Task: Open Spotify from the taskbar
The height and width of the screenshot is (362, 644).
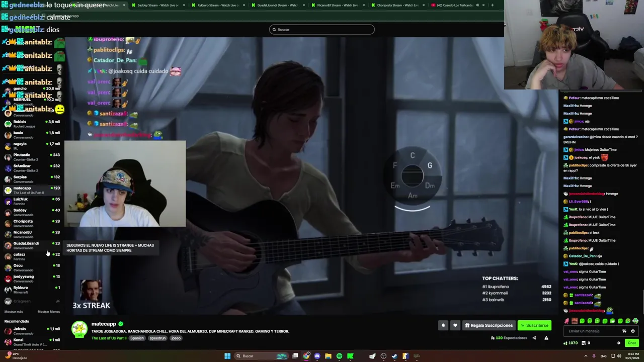Action: [x=339, y=356]
